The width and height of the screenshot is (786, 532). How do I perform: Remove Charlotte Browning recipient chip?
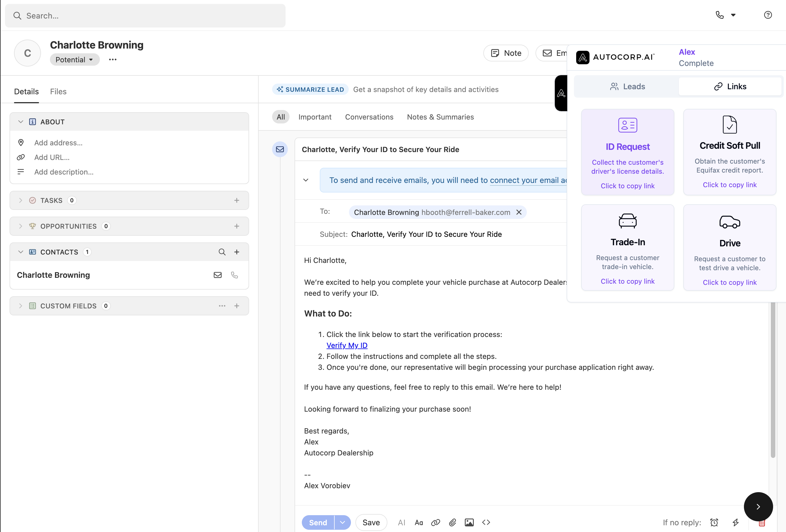[519, 212]
